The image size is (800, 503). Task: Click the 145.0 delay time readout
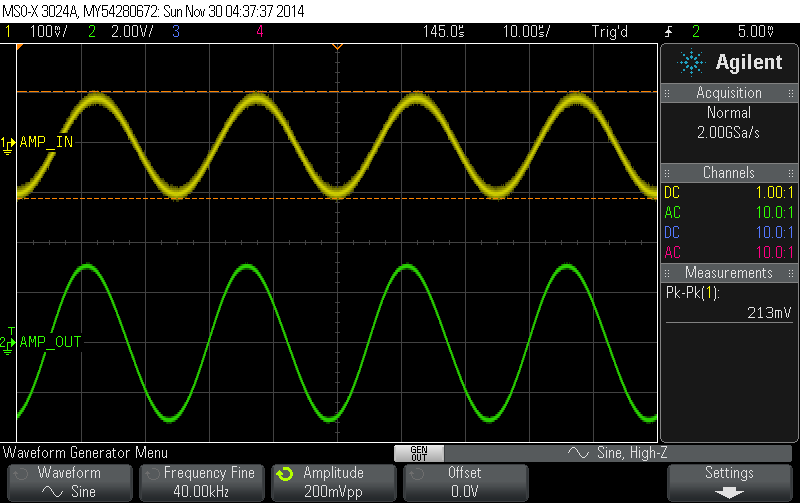click(x=443, y=32)
